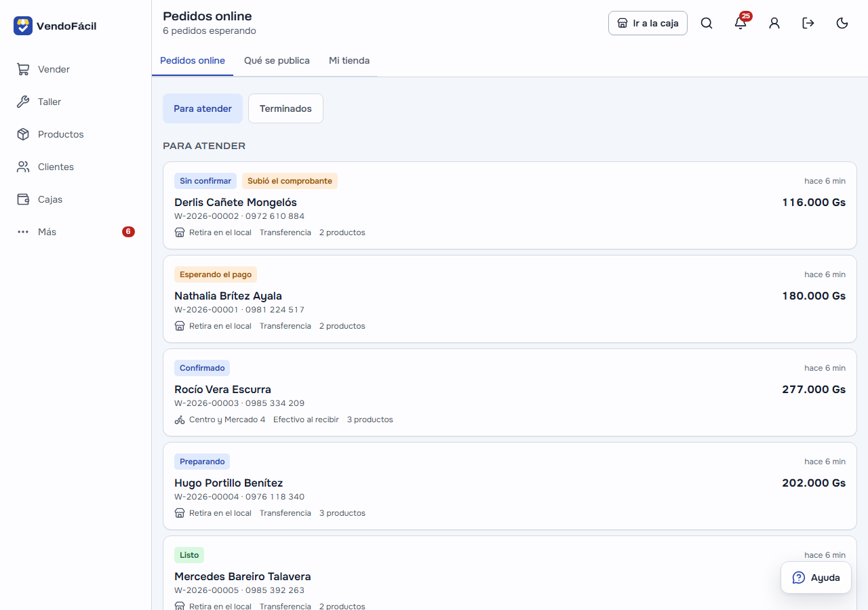Screen dimensions: 868x610
Task: Click the 6 pedidos esperando subtitle
Action: point(210,31)
